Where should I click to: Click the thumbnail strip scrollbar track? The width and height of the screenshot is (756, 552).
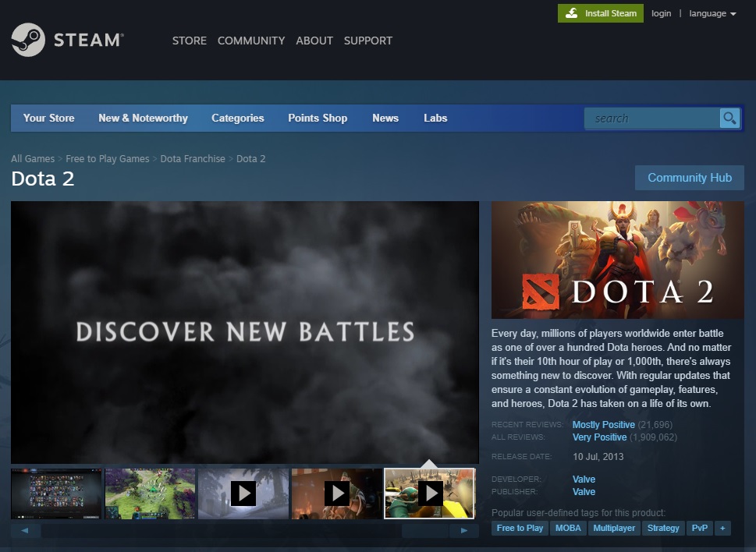click(245, 530)
